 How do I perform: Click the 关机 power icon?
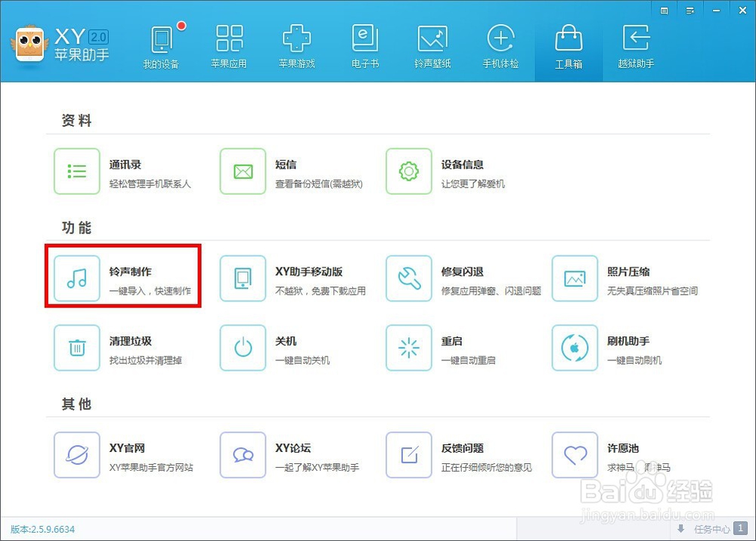[243, 348]
